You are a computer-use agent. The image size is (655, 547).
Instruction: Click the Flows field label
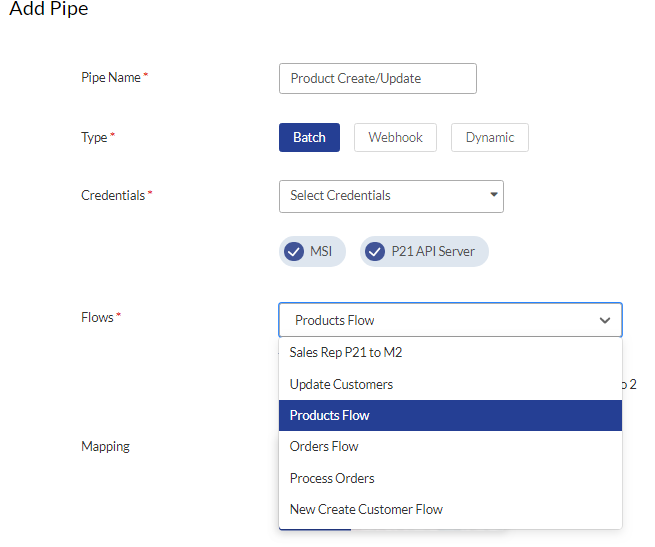pos(97,318)
